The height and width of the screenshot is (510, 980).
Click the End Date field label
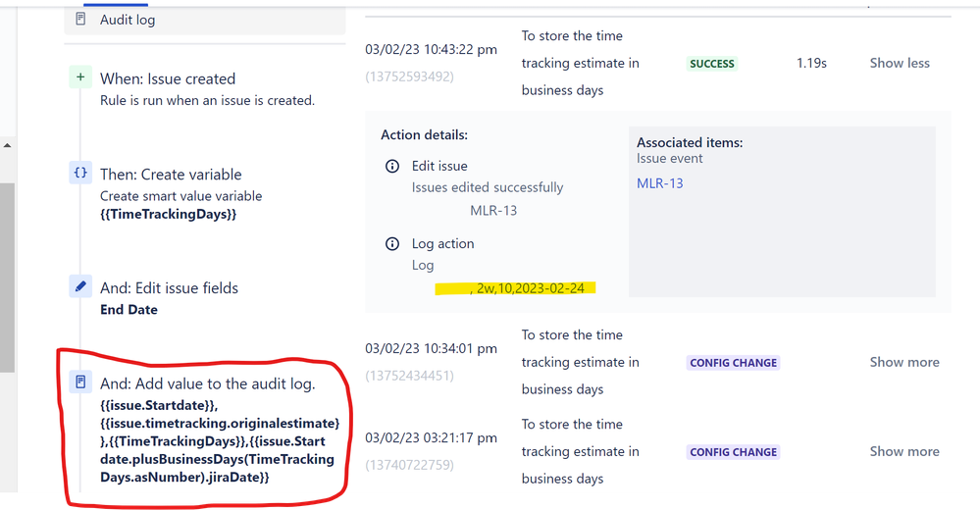click(x=129, y=309)
